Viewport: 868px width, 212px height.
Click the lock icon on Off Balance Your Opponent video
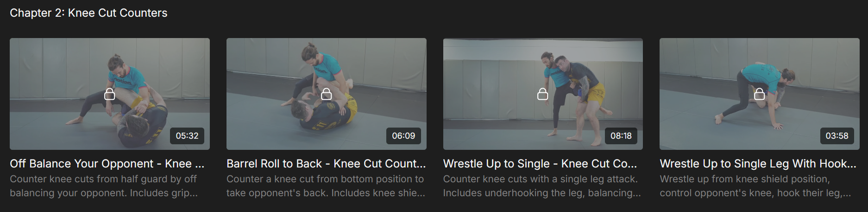(110, 94)
